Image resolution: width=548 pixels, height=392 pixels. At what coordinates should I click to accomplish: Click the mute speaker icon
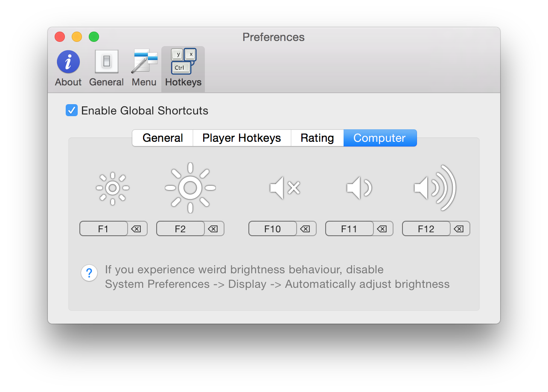285,188
